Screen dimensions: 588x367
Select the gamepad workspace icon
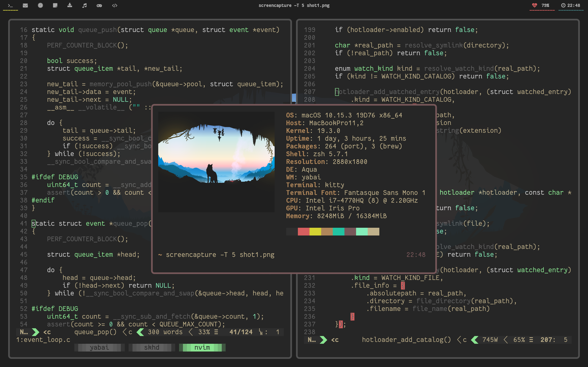pyautogui.click(x=99, y=5)
